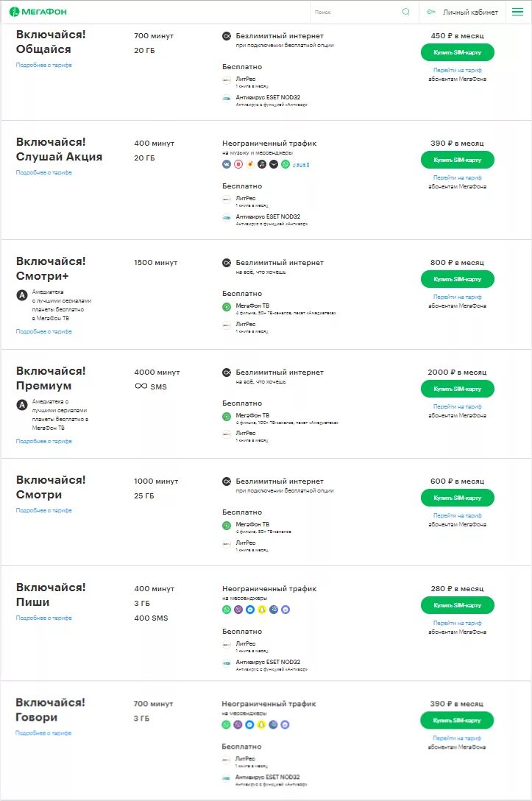Buy SIM card for Включайся! Общайся tariff
This screenshot has width=532, height=801.
click(x=457, y=52)
